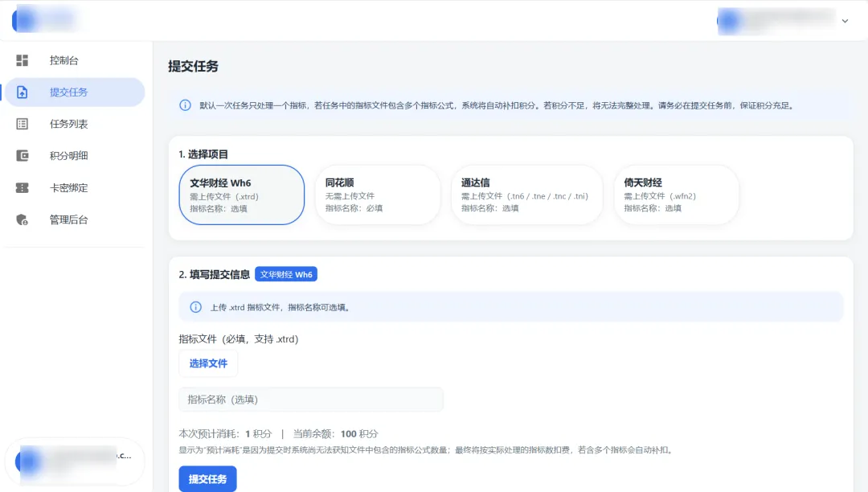The height and width of the screenshot is (492, 868).
Task: Open the 控制台 menu item
Action: coord(75,60)
